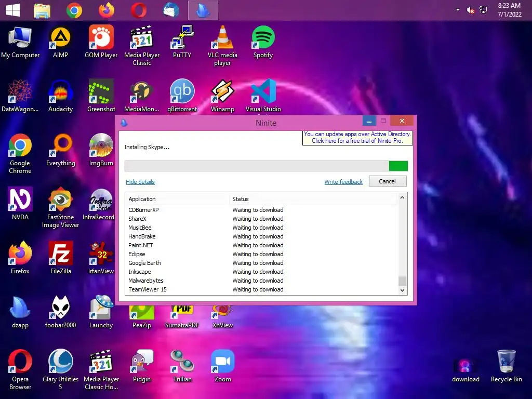Screen dimensions: 532x399
Task: Launch ImgBurn from the desktop
Action: tap(101, 150)
